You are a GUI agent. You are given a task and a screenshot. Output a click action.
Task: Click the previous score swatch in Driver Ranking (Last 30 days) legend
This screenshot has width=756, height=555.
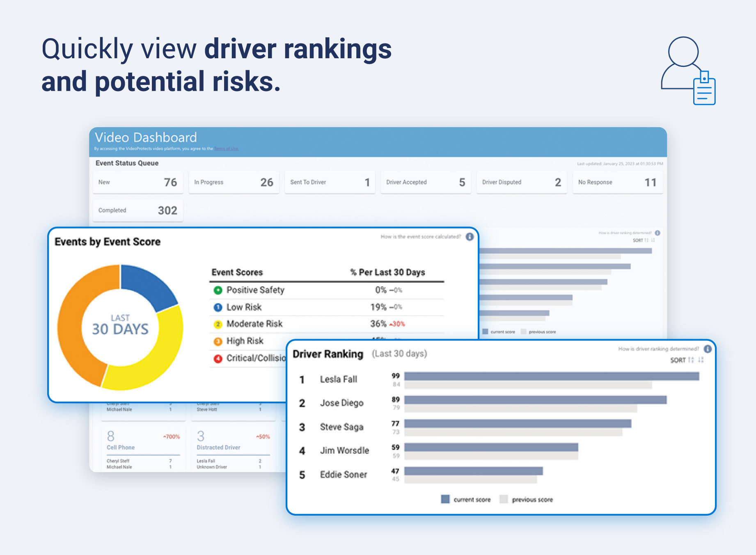pos(504,499)
